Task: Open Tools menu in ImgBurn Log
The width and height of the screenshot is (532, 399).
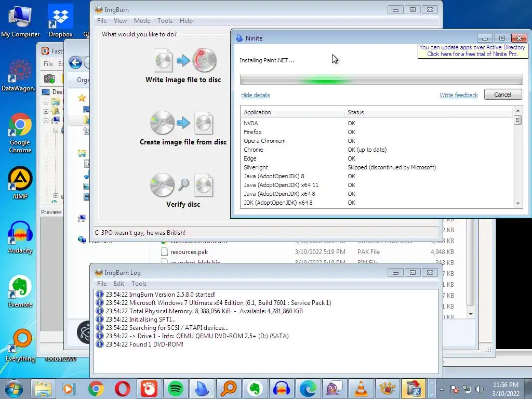Action: tap(139, 284)
